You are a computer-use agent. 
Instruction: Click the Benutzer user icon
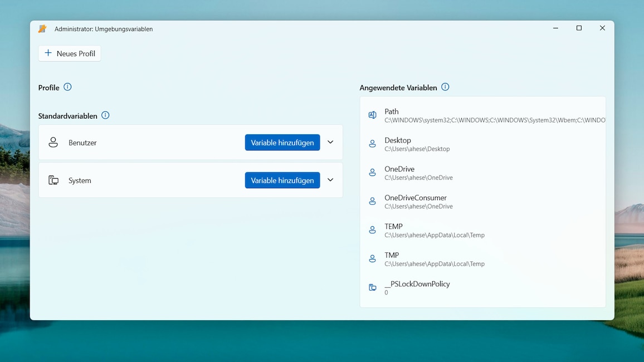pyautogui.click(x=53, y=143)
